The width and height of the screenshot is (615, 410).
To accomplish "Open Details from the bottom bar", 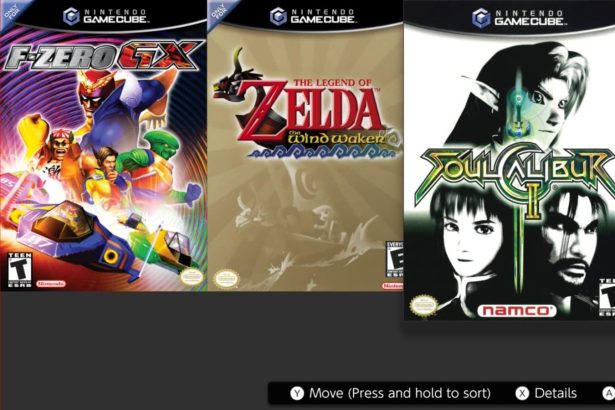I will pos(555,393).
